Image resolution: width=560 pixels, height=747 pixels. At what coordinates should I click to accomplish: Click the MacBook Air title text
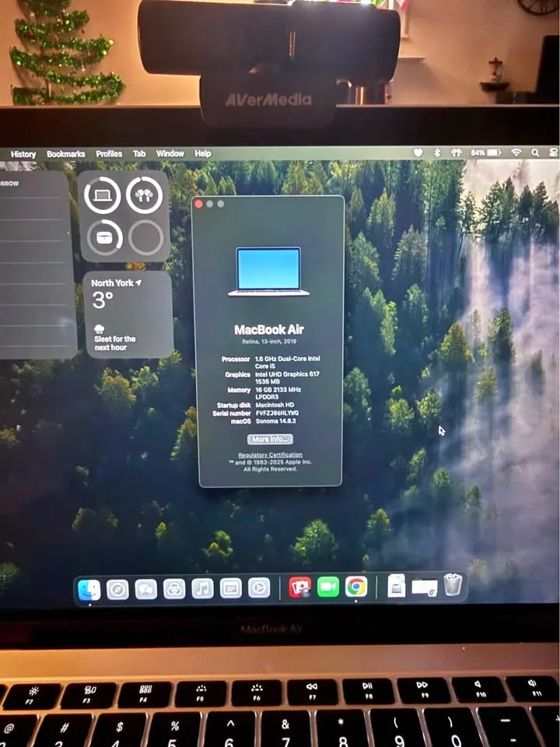pos(269,330)
